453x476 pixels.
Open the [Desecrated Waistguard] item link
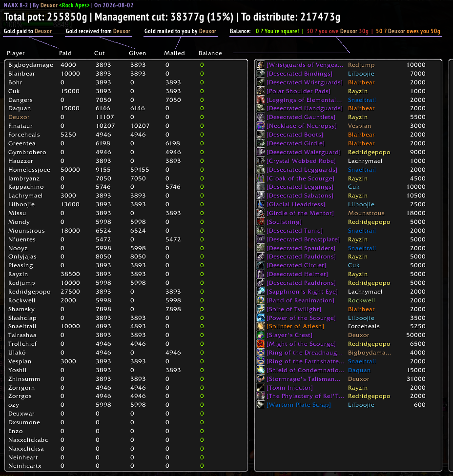pyautogui.click(x=304, y=152)
